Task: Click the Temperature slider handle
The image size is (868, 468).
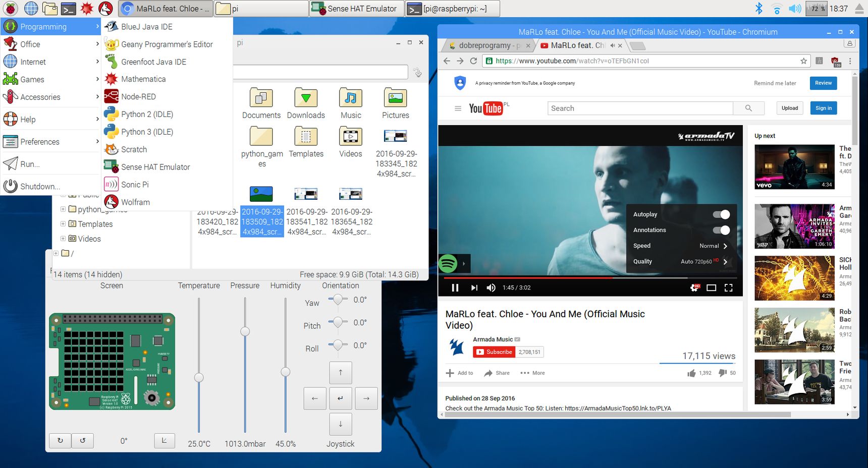Action: point(199,378)
